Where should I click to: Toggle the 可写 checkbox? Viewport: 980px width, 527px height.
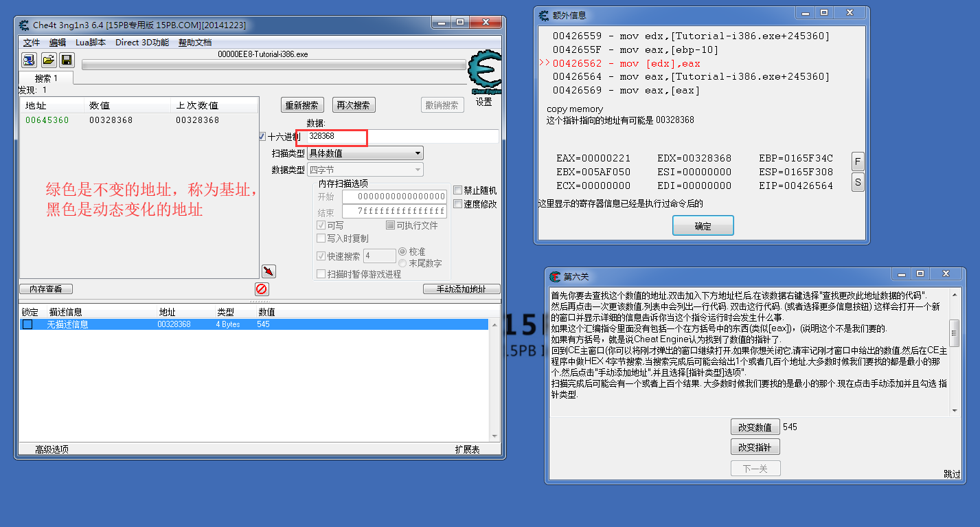click(x=321, y=225)
